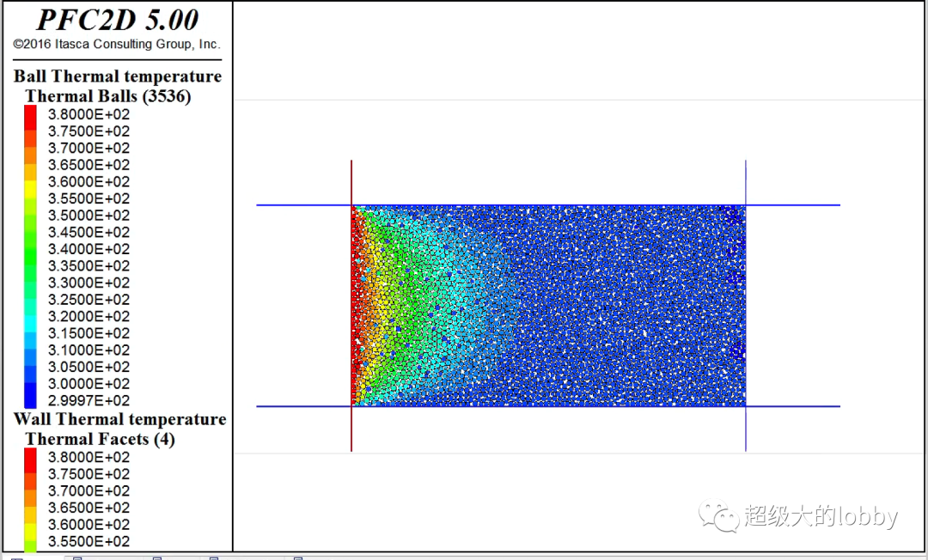This screenshot has width=928, height=560.
Task: Click wall legend value 3.7000E+02
Action: tap(89, 490)
